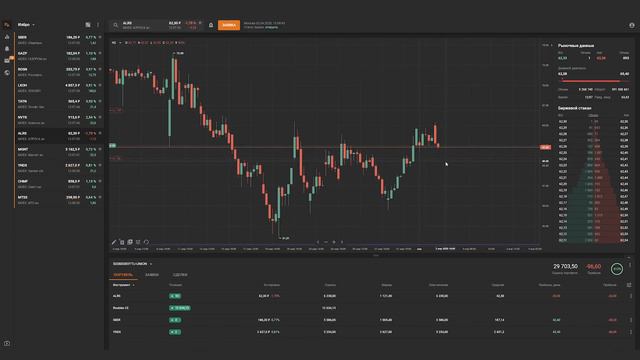Click the red day range bar in market data
640x360 pixels.
[x=593, y=81]
